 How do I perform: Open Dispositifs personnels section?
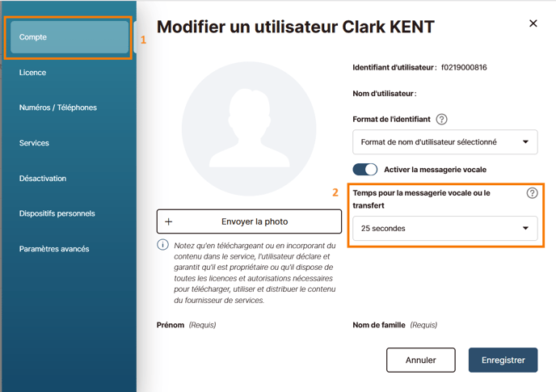point(57,213)
